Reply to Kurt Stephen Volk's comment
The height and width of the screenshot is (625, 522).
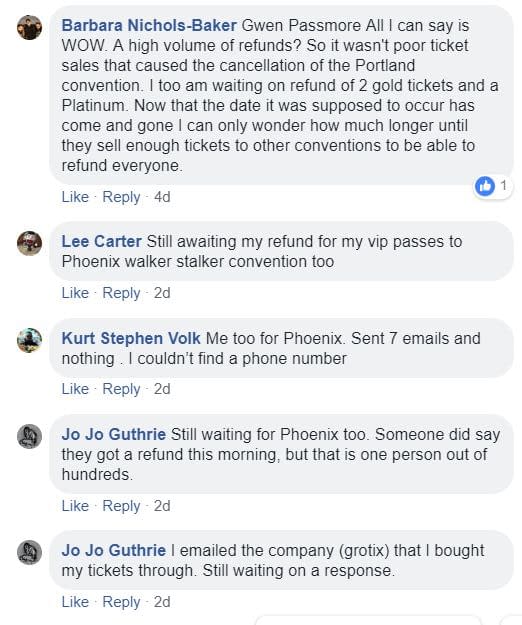coord(121,389)
